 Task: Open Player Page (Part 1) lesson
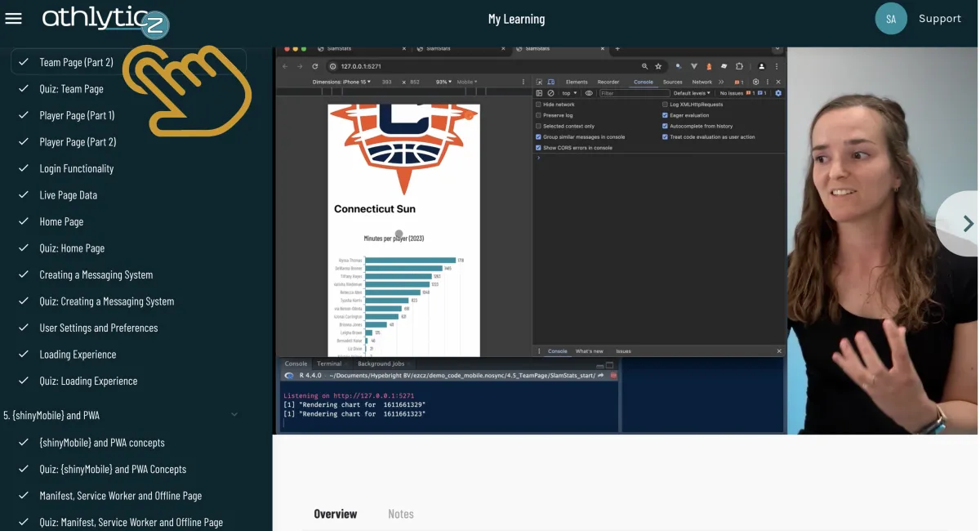[x=77, y=115]
